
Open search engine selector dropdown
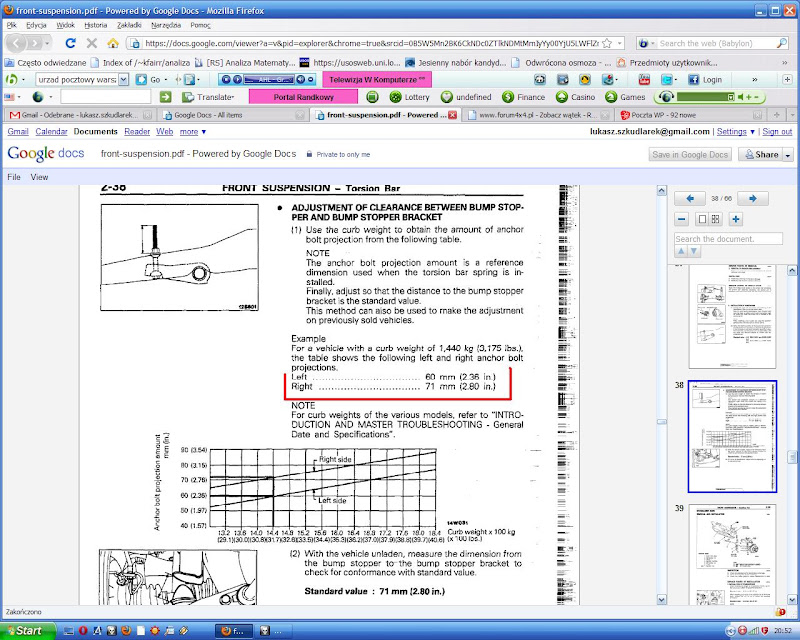[x=646, y=43]
